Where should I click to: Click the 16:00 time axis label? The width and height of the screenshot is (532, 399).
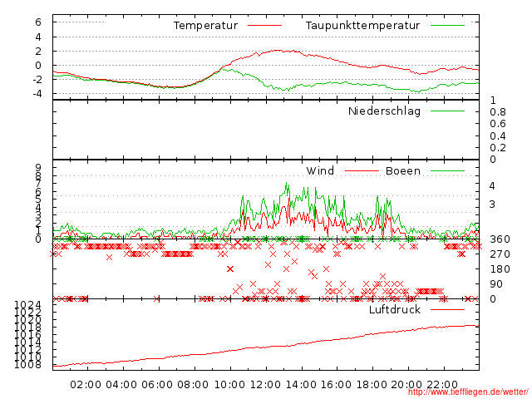click(x=336, y=385)
